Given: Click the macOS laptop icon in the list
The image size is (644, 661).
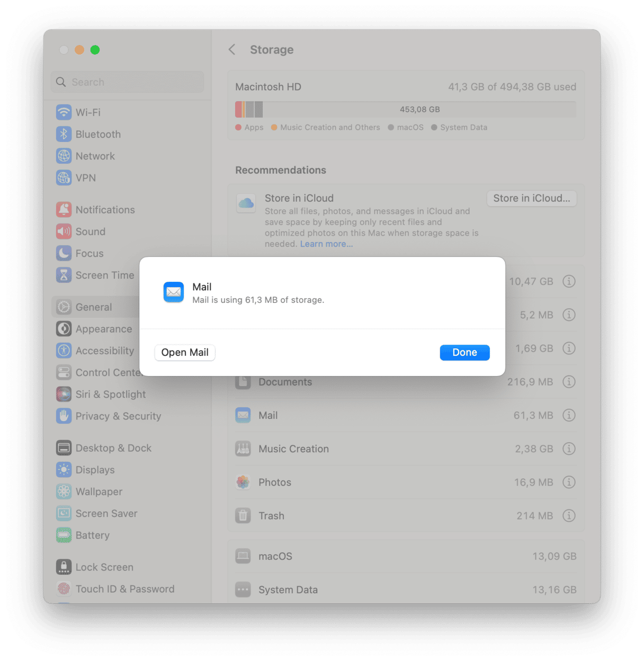Looking at the screenshot, I should (x=243, y=556).
